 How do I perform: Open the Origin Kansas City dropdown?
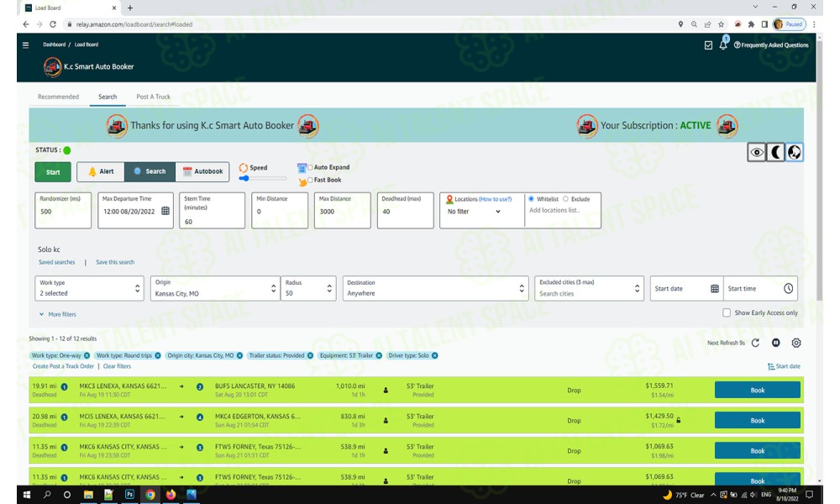[x=215, y=288]
